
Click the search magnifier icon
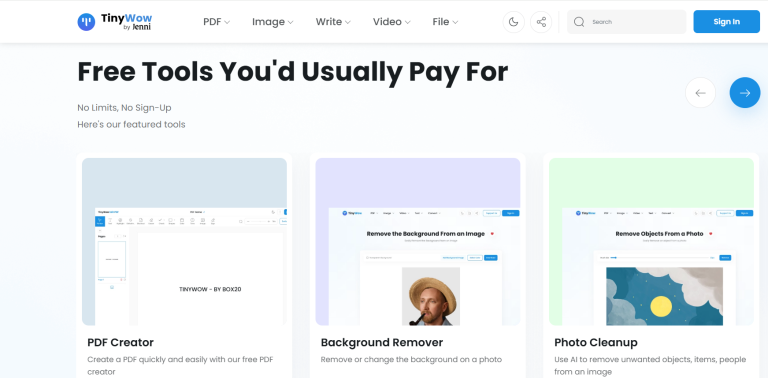pos(579,22)
